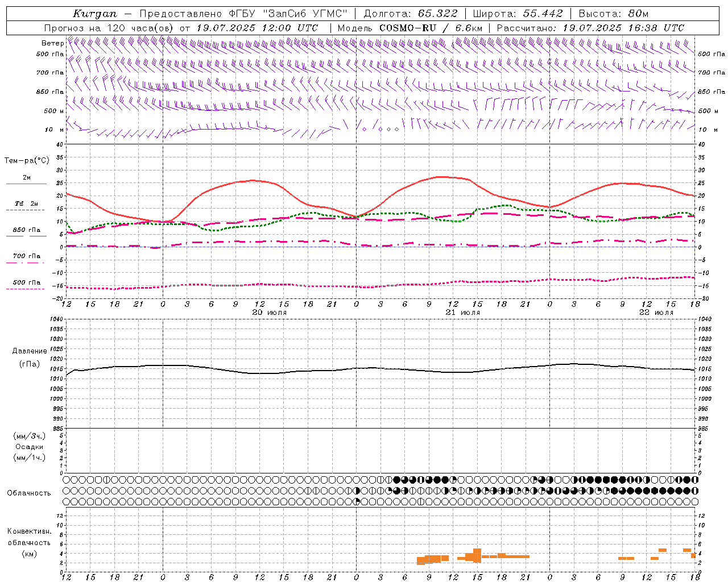Click the 'Высота: 80м' header field
The image size is (728, 582).
click(614, 14)
